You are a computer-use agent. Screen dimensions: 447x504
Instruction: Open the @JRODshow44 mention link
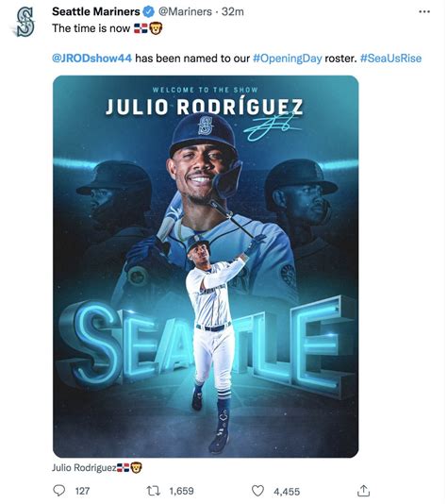[x=91, y=59]
